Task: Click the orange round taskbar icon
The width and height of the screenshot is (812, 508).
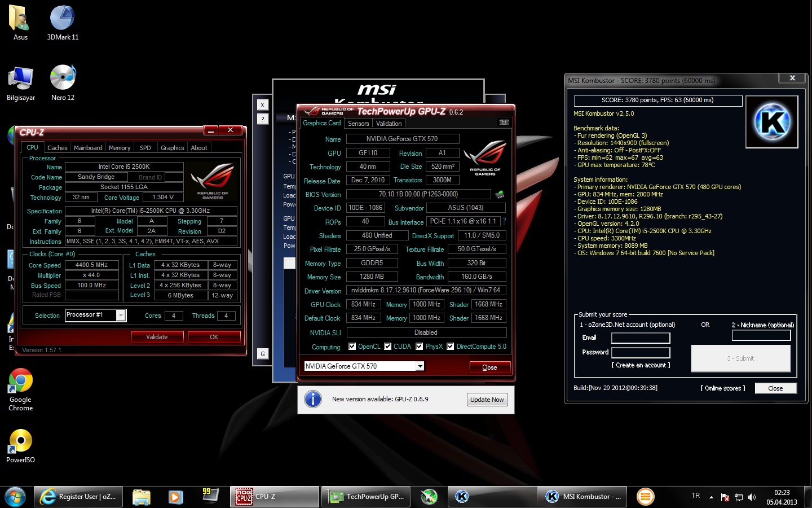Action: [646, 497]
